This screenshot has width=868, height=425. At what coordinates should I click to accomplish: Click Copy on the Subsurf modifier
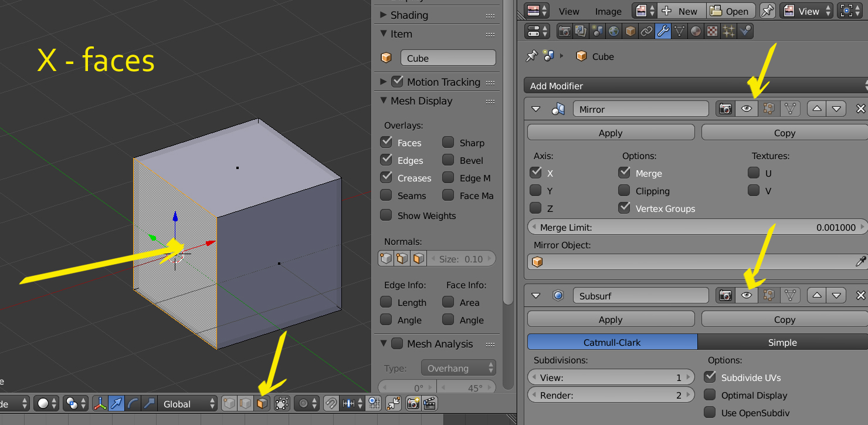(x=784, y=319)
